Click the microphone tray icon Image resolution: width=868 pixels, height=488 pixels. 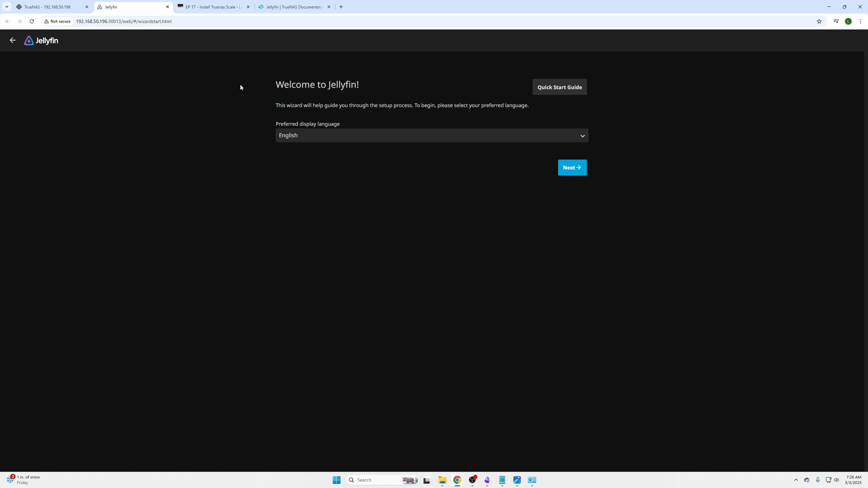818,480
